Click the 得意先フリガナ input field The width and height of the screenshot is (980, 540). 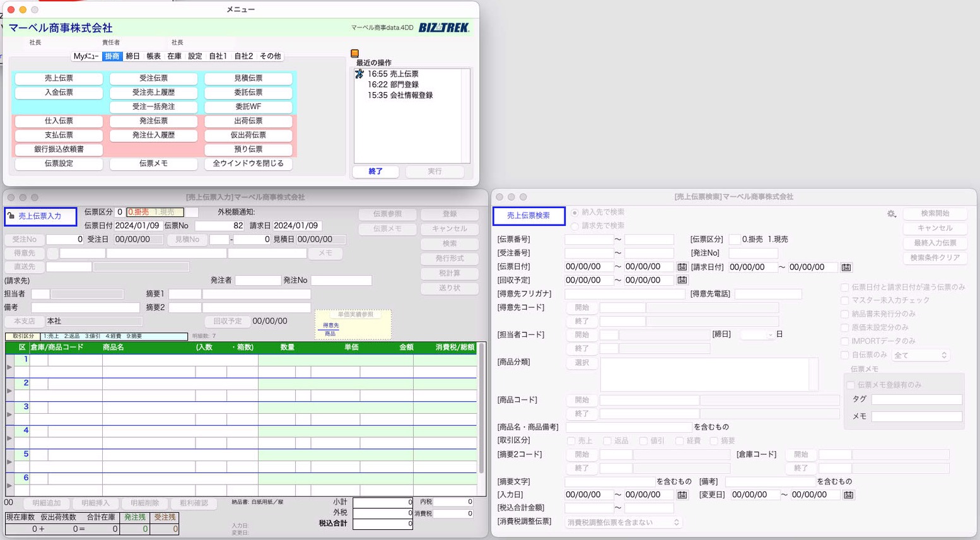coord(624,294)
